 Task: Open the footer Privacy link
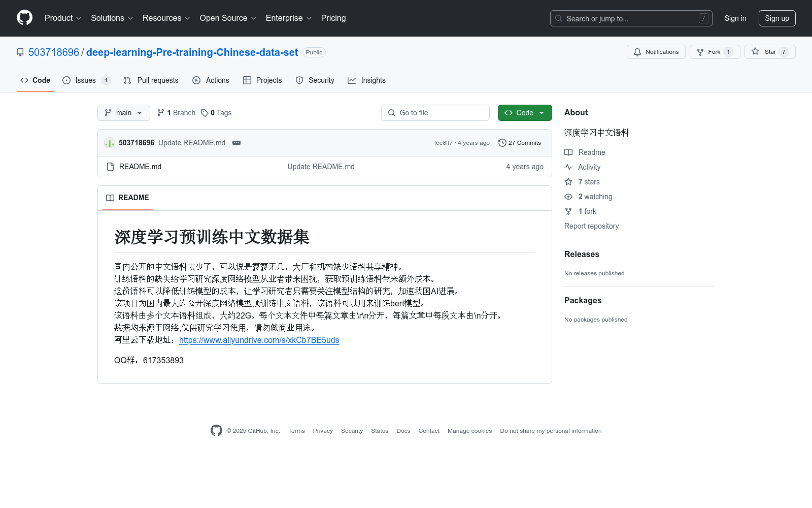point(323,431)
